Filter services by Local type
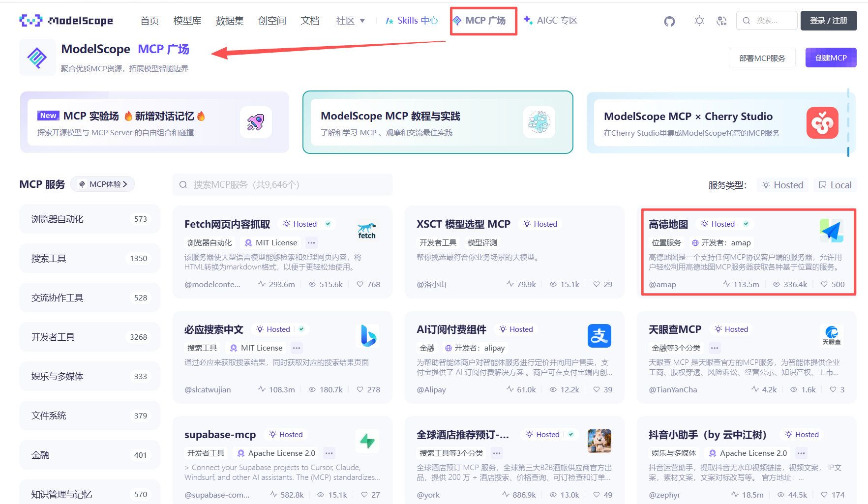868x504 pixels. tap(835, 185)
